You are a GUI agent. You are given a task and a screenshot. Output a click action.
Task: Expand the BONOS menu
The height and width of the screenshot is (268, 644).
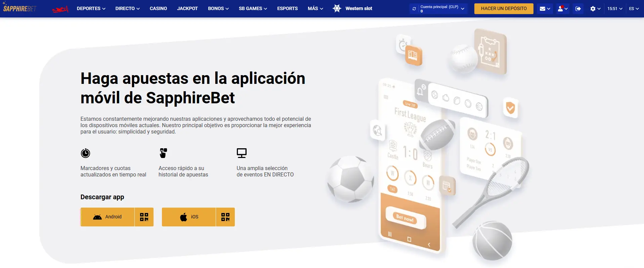218,8
